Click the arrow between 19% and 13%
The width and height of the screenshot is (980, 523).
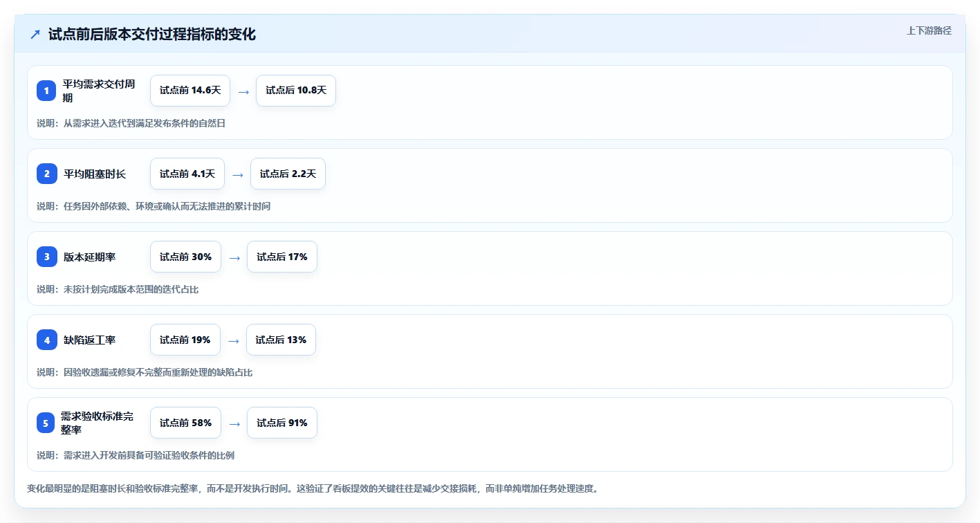pos(233,340)
